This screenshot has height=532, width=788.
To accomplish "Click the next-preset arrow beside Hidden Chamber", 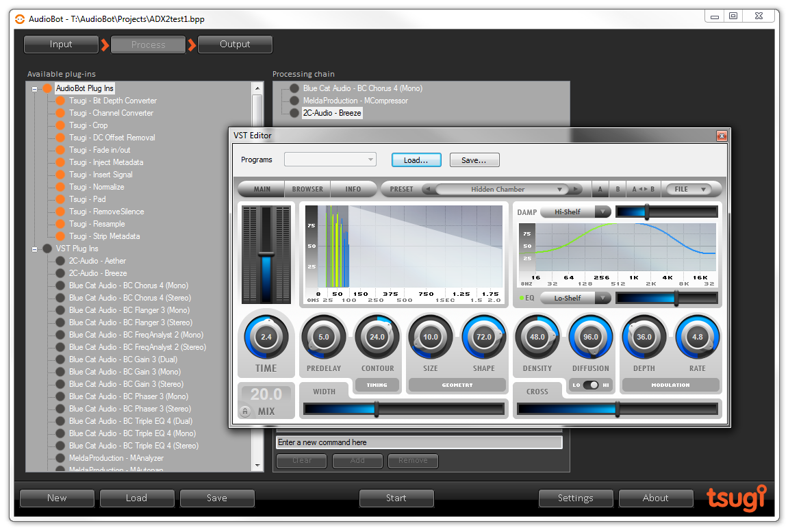I will coord(576,189).
